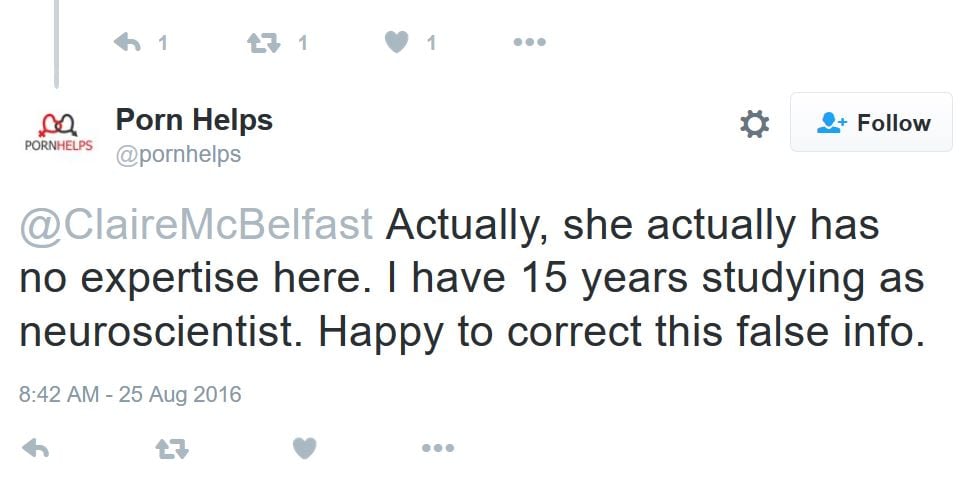Open the 8:42 AM - 25 Aug 2016 timestamp
Viewport: 979px width, 493px height.
point(130,394)
